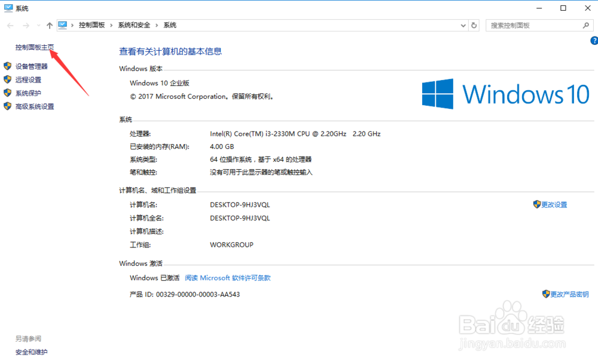Click the help question mark icon

[x=593, y=40]
